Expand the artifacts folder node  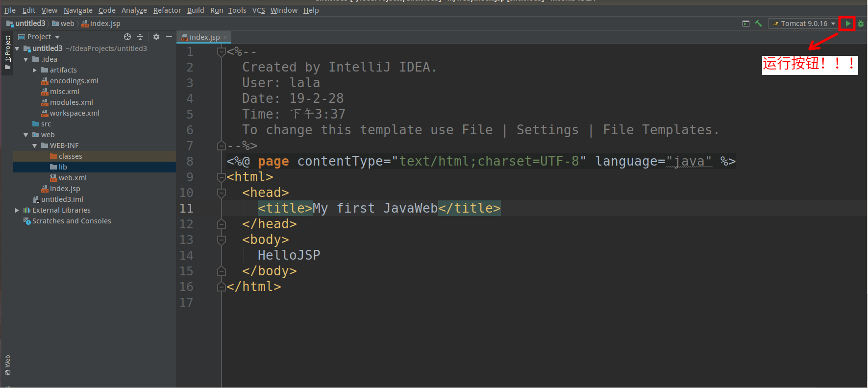35,70
